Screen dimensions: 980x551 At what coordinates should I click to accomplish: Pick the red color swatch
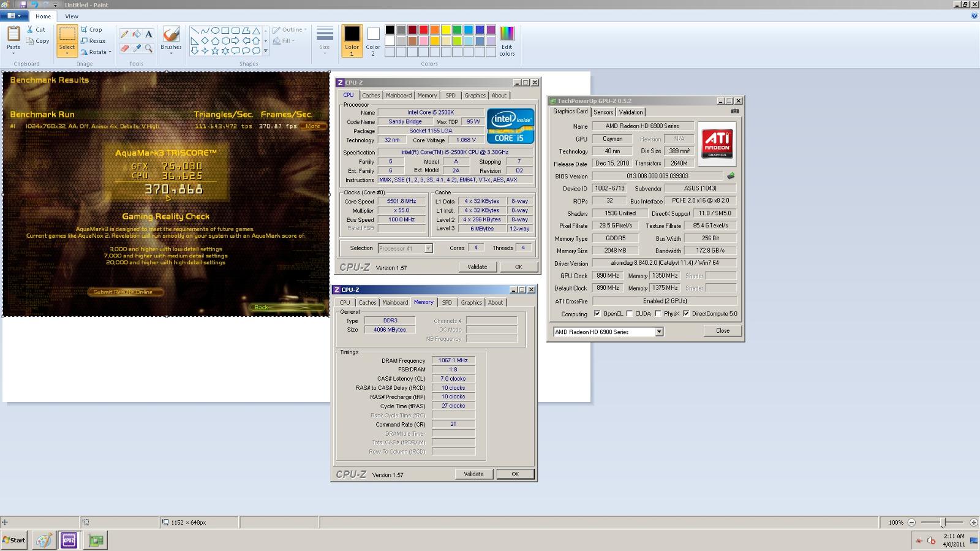423,30
